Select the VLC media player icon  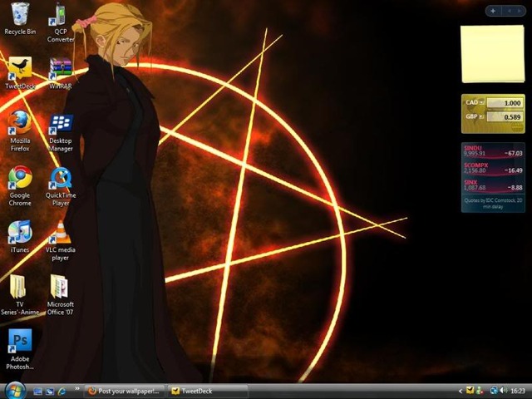[61, 241]
